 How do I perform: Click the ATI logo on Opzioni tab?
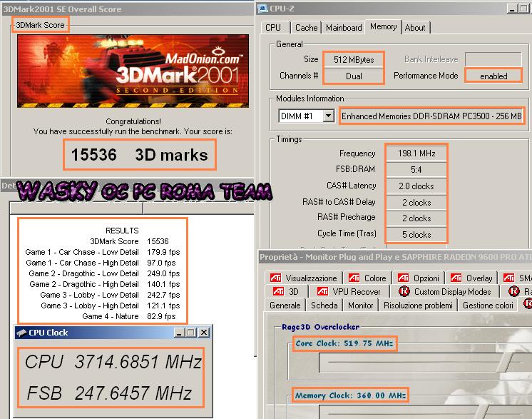[x=403, y=278]
